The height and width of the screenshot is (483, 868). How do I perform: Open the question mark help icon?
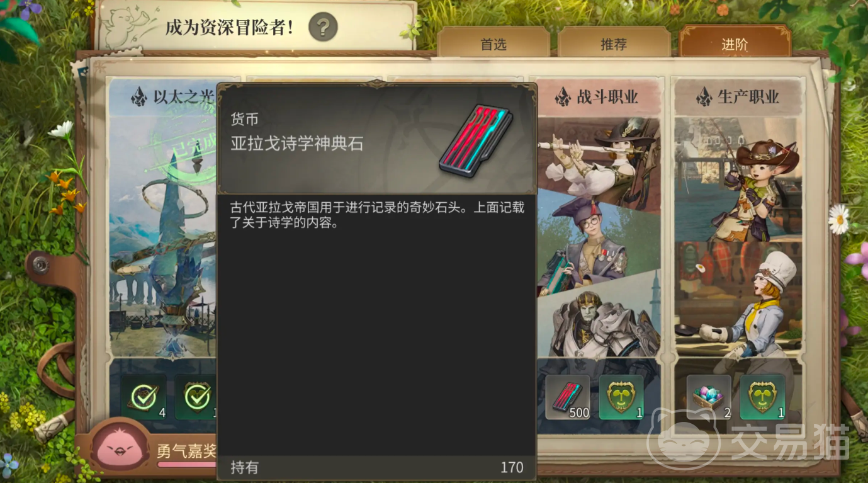(323, 27)
